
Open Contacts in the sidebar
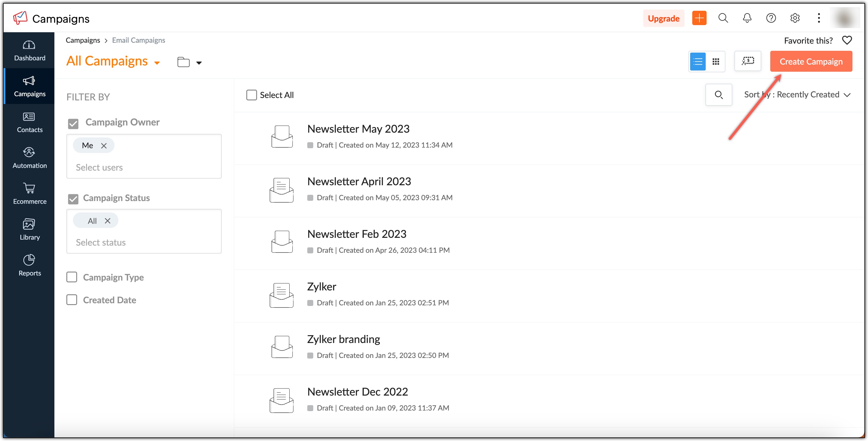coord(29,122)
